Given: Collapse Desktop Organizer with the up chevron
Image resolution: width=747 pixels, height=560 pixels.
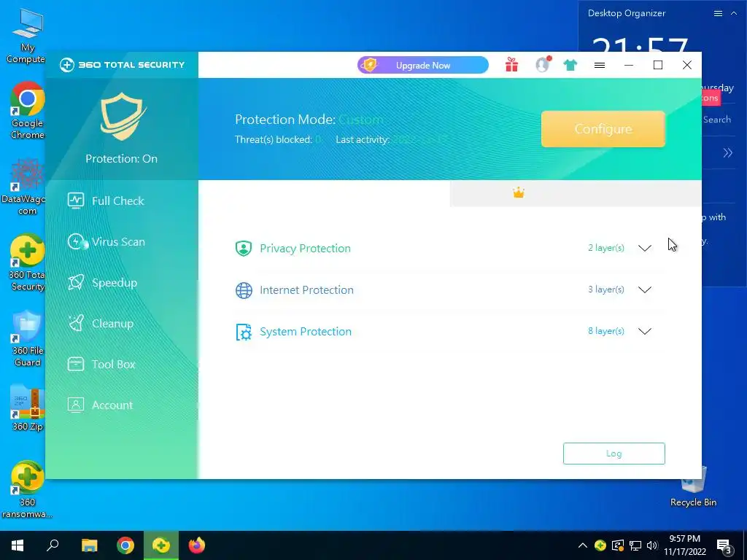Looking at the screenshot, I should [734, 13].
